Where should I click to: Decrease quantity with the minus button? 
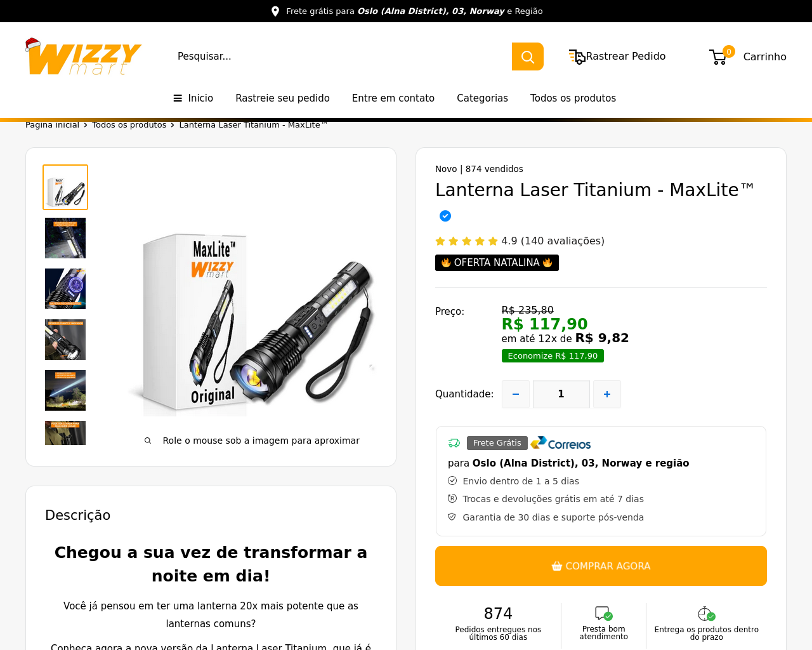516,394
